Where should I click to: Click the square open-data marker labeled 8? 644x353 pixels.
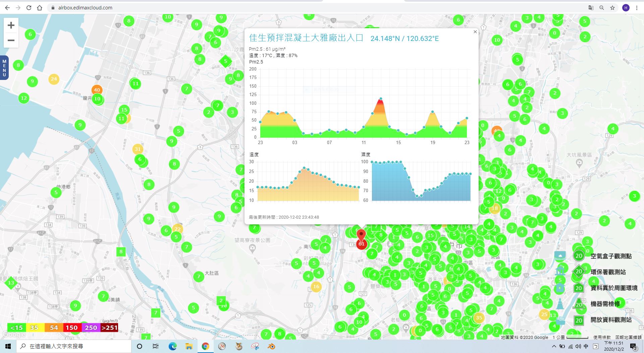pyautogui.click(x=121, y=251)
